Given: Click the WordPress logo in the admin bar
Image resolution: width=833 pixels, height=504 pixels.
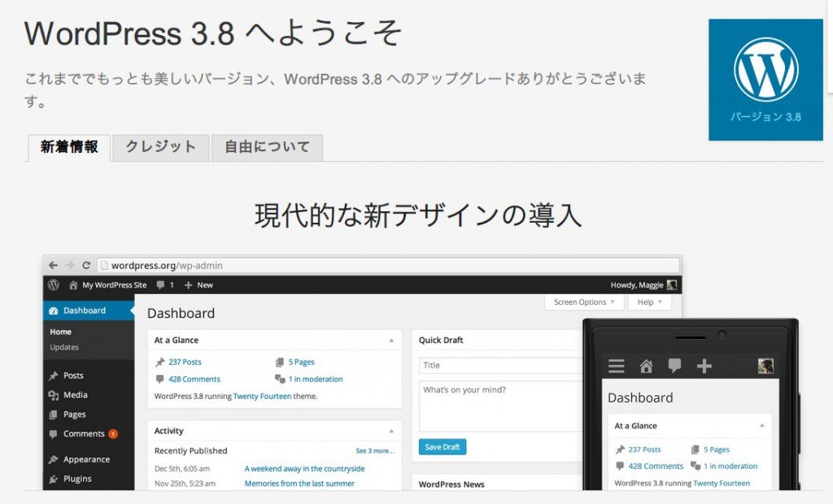Looking at the screenshot, I should [54, 285].
